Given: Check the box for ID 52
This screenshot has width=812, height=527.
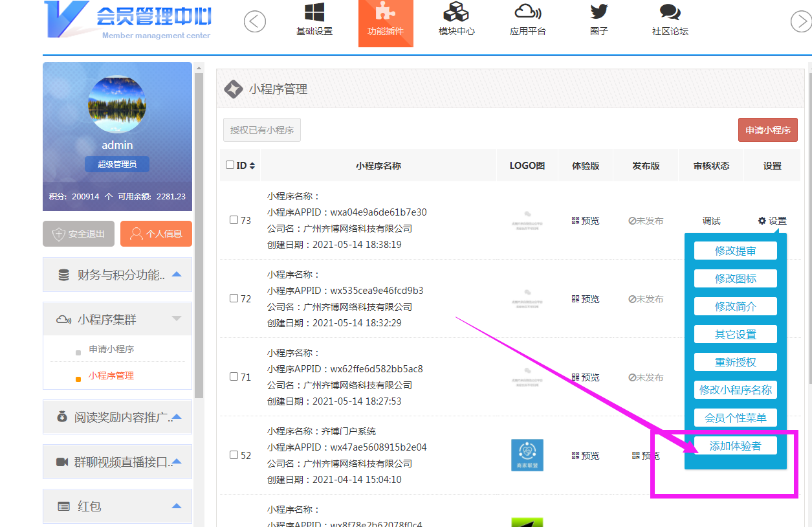Looking at the screenshot, I should 234,455.
